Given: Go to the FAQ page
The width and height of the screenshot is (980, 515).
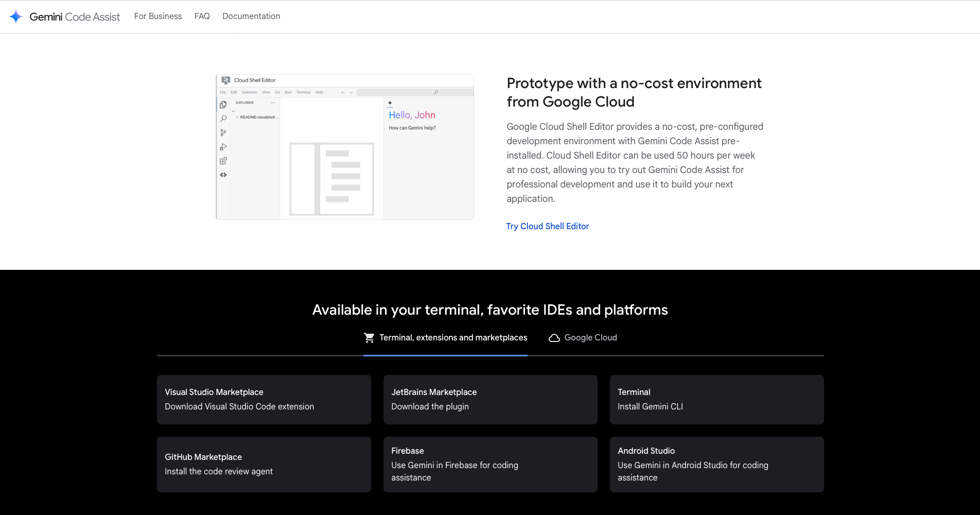Looking at the screenshot, I should 202,16.
